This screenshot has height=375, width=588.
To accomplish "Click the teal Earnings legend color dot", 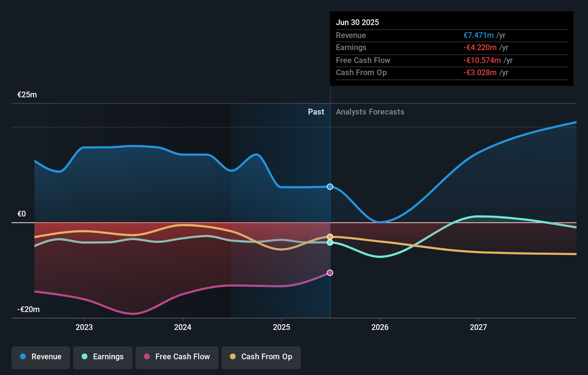I will pyautogui.click(x=85, y=356).
